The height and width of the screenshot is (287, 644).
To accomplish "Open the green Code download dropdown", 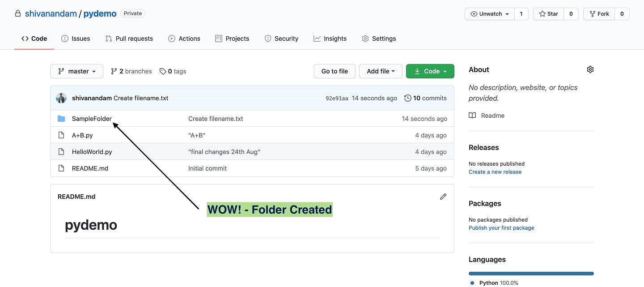I will click(x=430, y=71).
